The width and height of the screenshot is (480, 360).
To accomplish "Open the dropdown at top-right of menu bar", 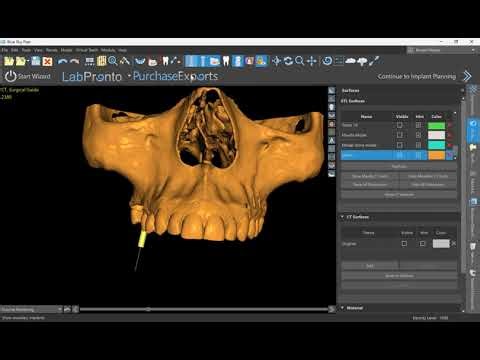I will [x=441, y=50].
